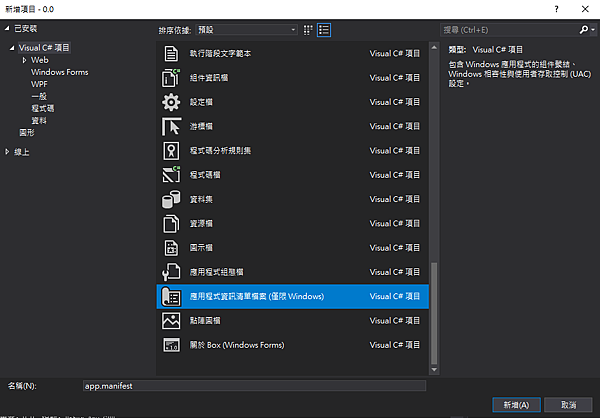600x418 pixels.
Task: Click the 游標檔 cursor icon
Action: click(171, 126)
